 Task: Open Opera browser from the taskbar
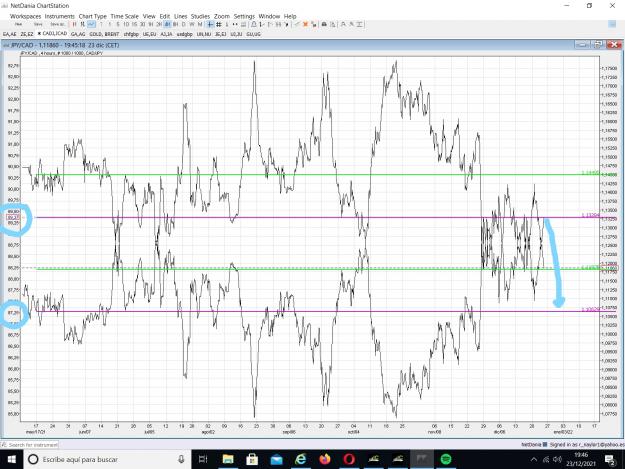click(349, 459)
